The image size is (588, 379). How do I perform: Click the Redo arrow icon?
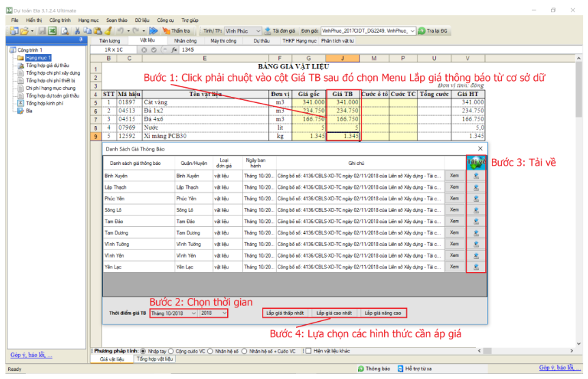136,31
